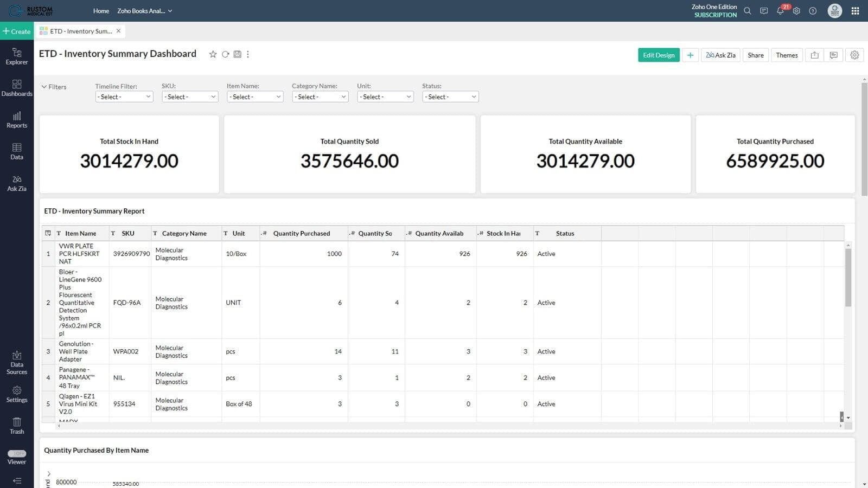This screenshot has height=488, width=868.
Task: Sort by Item Name column header
Action: (x=81, y=233)
